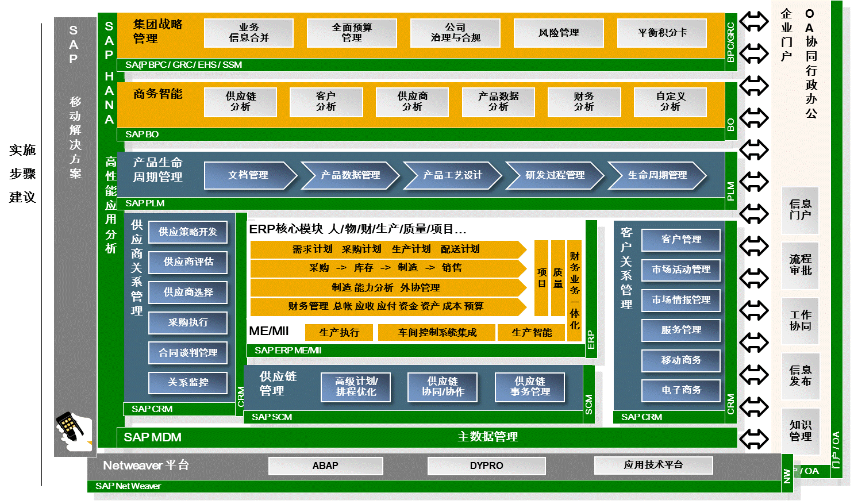Click the 生产智能 box

point(532,333)
